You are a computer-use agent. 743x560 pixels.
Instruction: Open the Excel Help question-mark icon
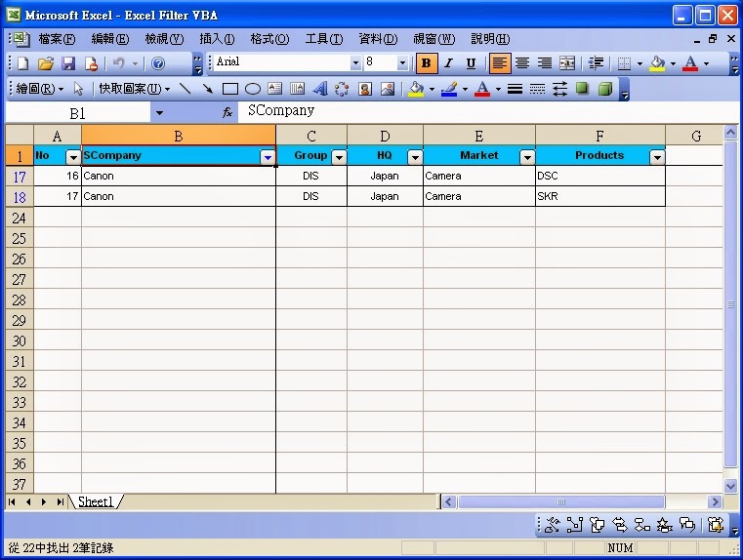click(x=158, y=63)
